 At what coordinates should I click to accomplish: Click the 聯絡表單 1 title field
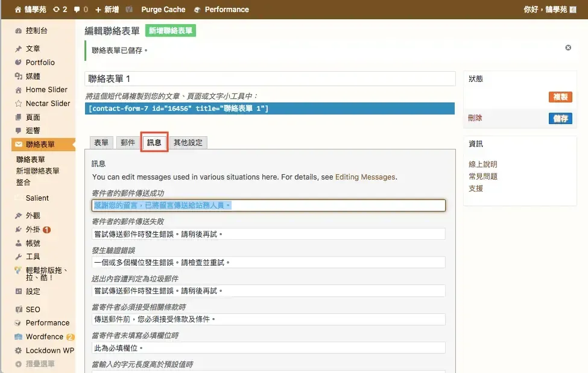tap(270, 79)
